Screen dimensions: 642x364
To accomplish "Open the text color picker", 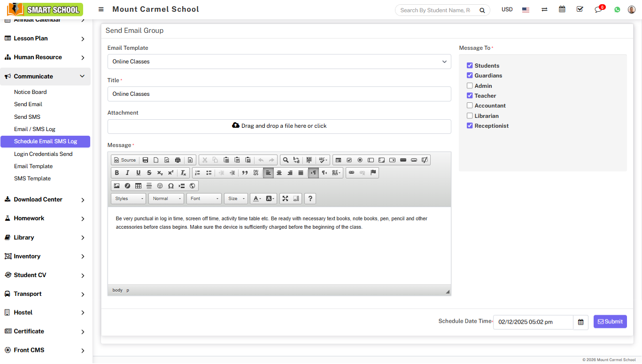I will [256, 199].
